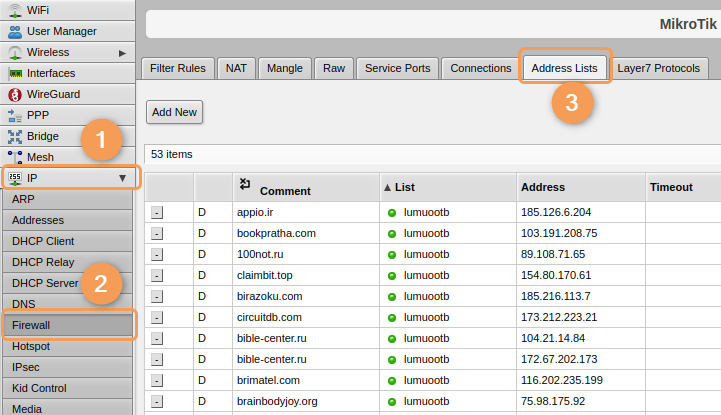Screen dimensions: 721x415
Task: Toggle comment column icon in table header
Action: (245, 184)
